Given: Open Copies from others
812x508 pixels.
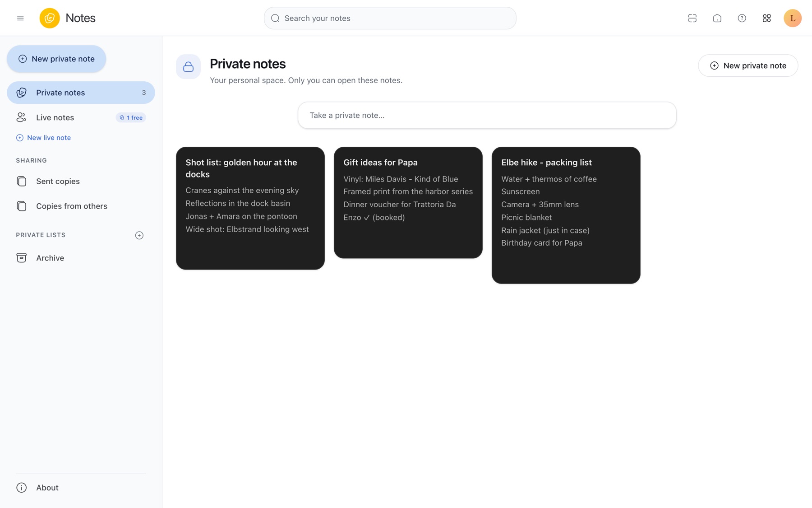Looking at the screenshot, I should click(x=81, y=206).
